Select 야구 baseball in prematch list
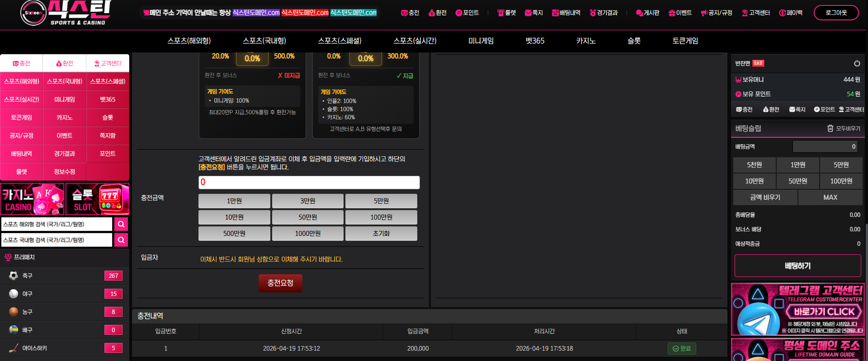 point(65,294)
